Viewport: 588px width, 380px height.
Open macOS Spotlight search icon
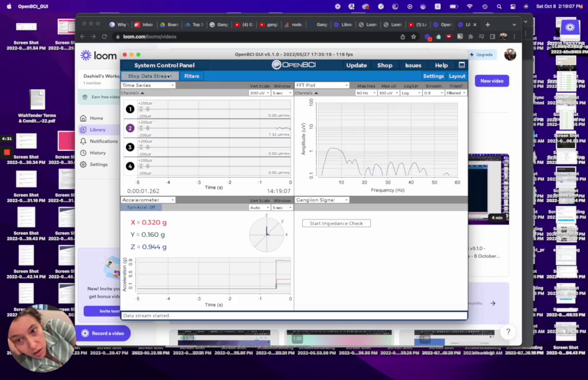(499, 6)
